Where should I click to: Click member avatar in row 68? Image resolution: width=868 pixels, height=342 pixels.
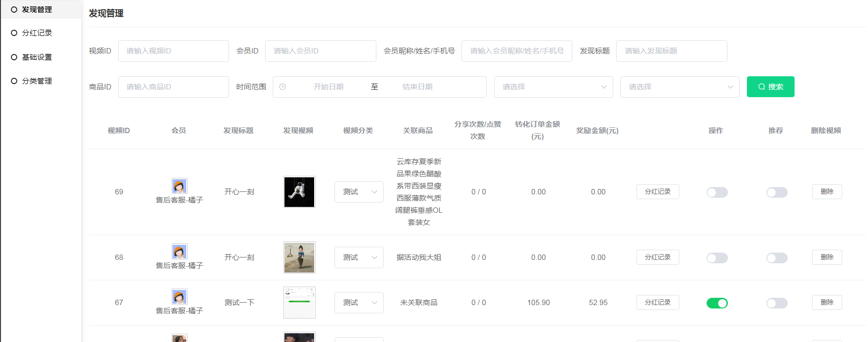click(x=179, y=251)
